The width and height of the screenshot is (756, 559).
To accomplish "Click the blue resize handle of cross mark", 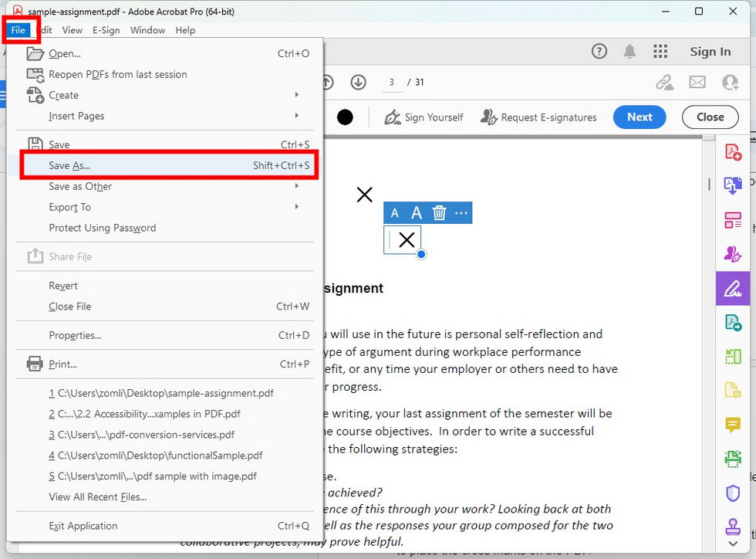I will tap(421, 254).
